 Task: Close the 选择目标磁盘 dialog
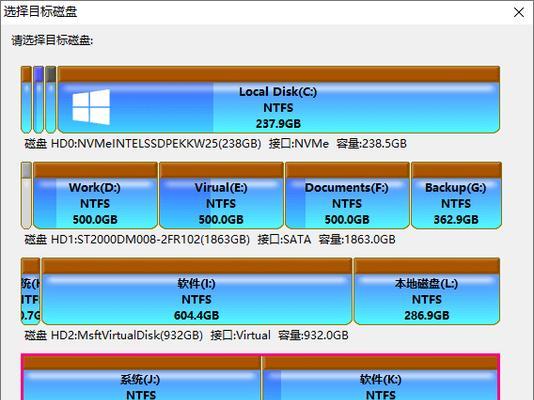519,13
